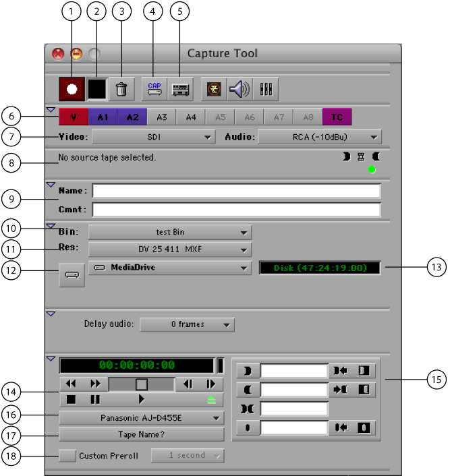Open the Bin test Bin dropdown
Viewport: 450px width, 476px height.
[170, 232]
